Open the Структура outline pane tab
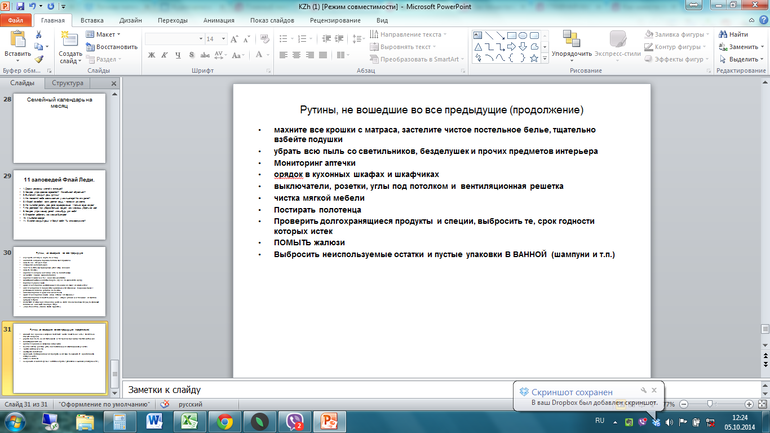770x433 pixels. tap(68, 83)
